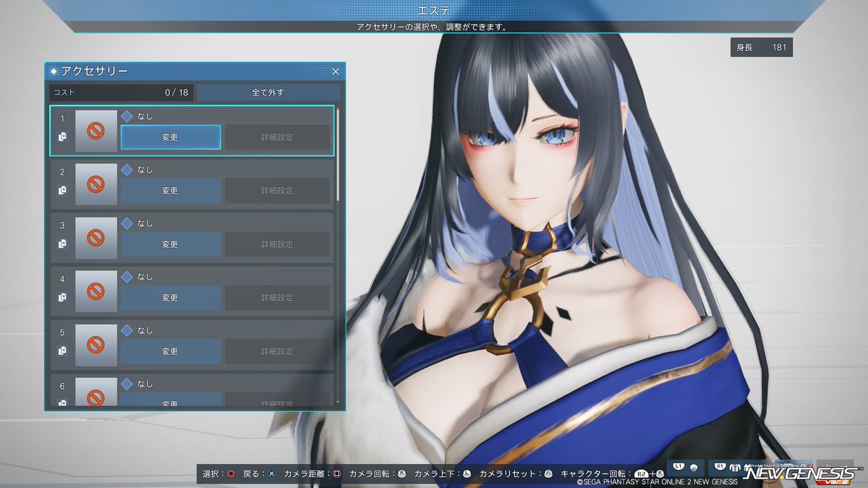Select the empty accessory thumbnail in slot 3

coord(96,238)
